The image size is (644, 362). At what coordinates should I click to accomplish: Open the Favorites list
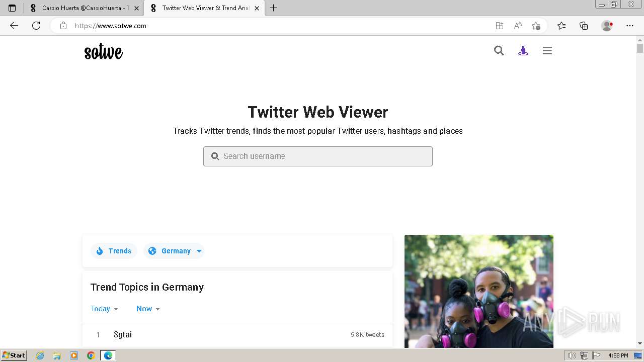[x=561, y=26]
